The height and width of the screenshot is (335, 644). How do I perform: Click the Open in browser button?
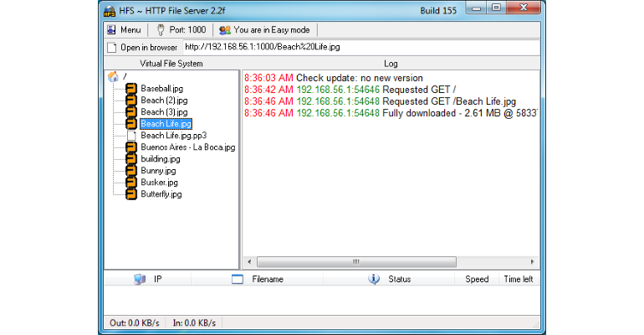tap(142, 48)
